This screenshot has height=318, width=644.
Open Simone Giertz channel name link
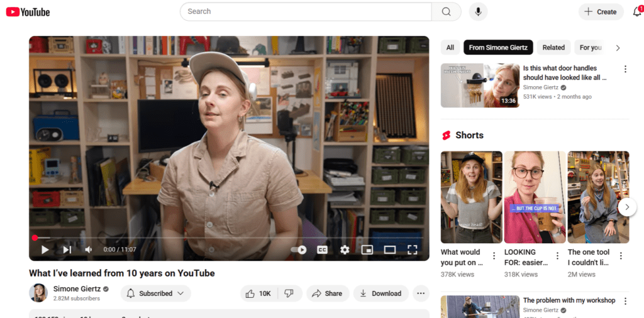77,289
